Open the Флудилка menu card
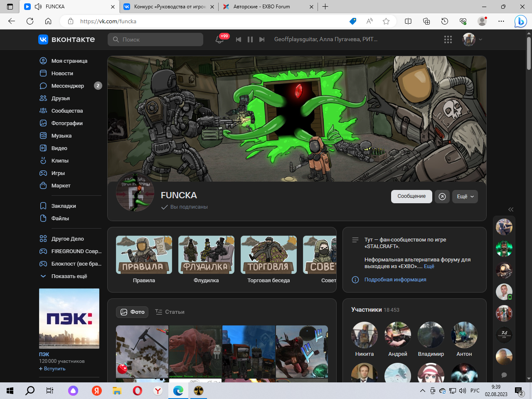 pos(206,260)
